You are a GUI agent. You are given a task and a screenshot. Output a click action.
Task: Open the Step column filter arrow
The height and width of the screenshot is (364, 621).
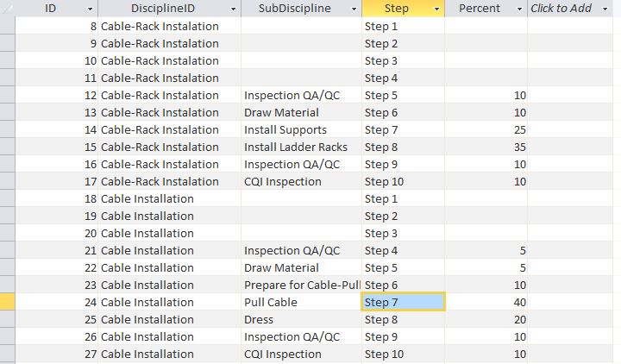point(436,9)
